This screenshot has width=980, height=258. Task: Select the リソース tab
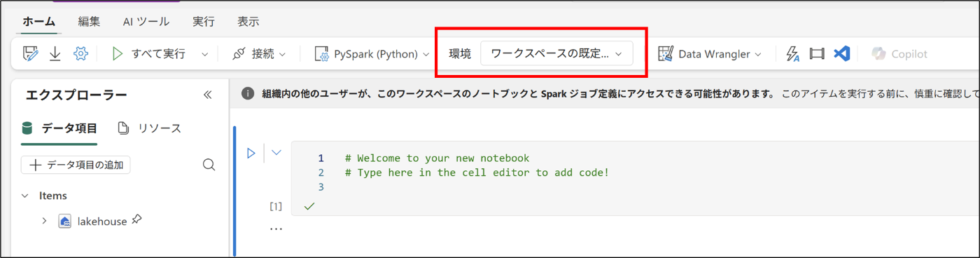tap(149, 128)
